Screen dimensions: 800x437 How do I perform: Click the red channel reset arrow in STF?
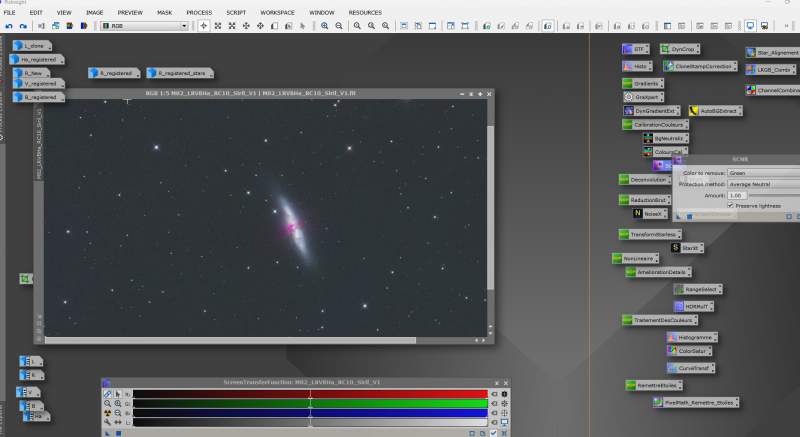494,394
